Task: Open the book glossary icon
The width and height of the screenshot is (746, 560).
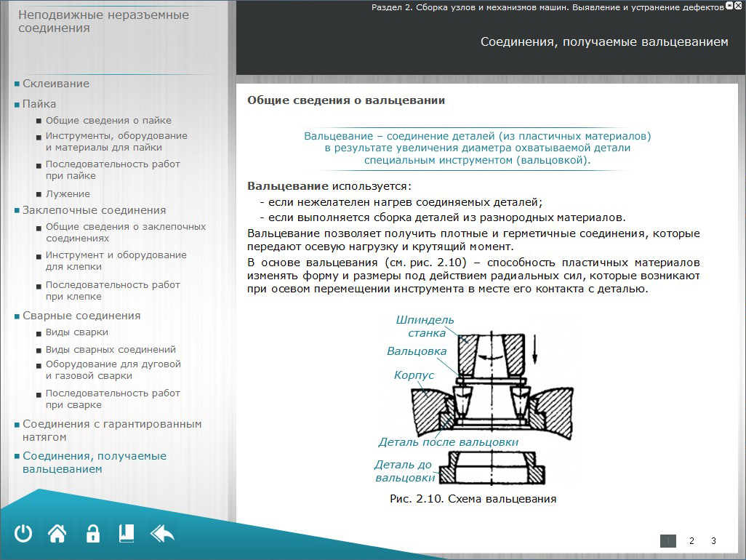Action: click(x=127, y=533)
